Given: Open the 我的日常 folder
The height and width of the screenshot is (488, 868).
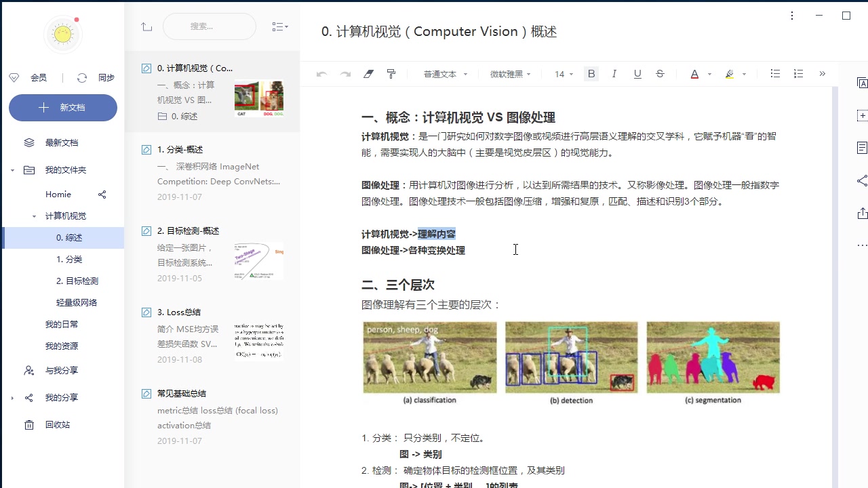Looking at the screenshot, I should click(62, 325).
